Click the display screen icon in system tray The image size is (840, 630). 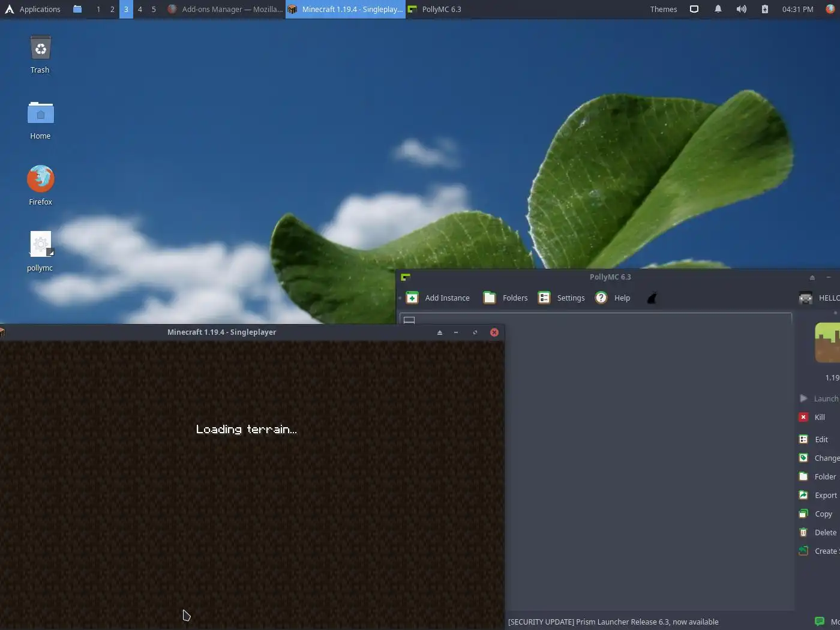pyautogui.click(x=694, y=9)
